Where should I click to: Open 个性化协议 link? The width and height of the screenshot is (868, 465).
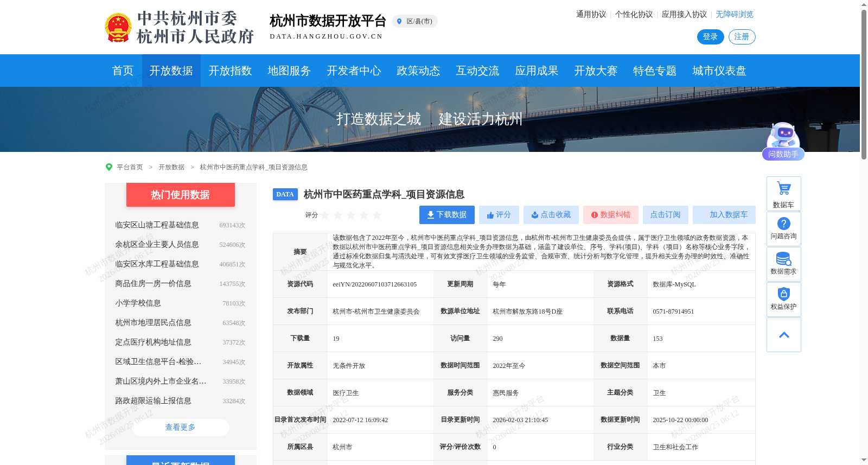pyautogui.click(x=634, y=15)
